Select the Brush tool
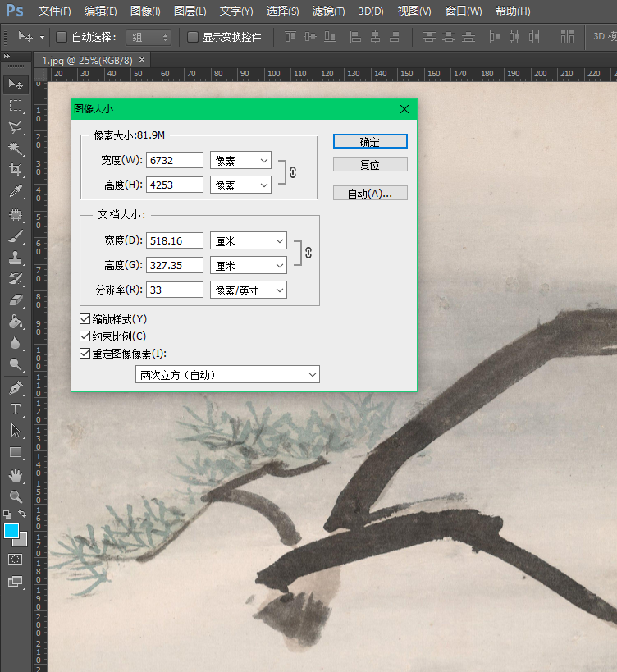Image resolution: width=617 pixels, height=672 pixels. pyautogui.click(x=16, y=236)
